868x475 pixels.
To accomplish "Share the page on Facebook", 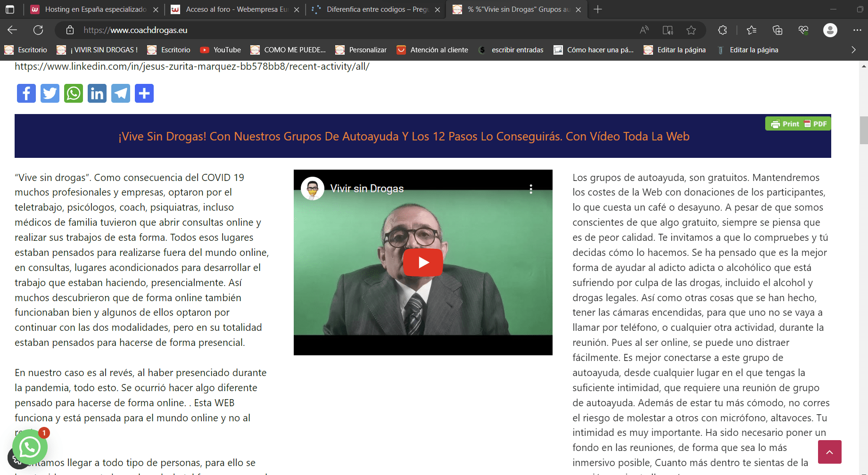I will click(x=26, y=93).
